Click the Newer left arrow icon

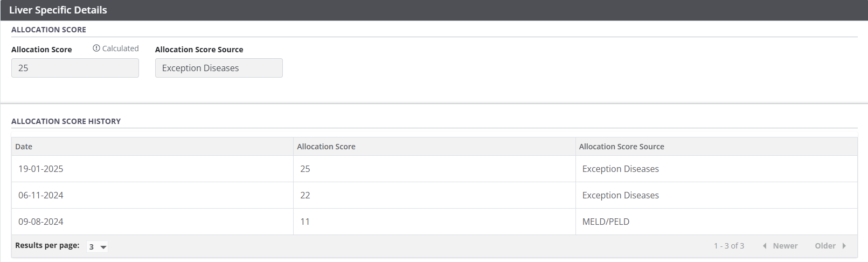click(765, 246)
